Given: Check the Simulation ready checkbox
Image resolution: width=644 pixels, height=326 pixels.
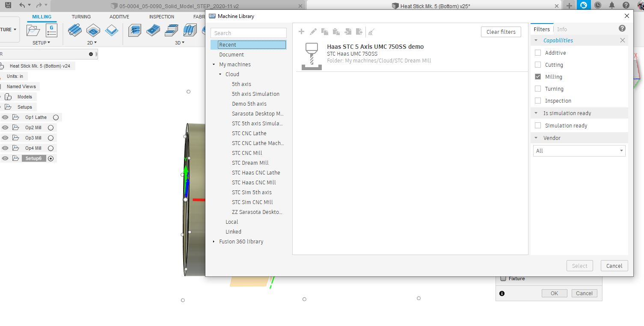Looking at the screenshot, I should [538, 125].
